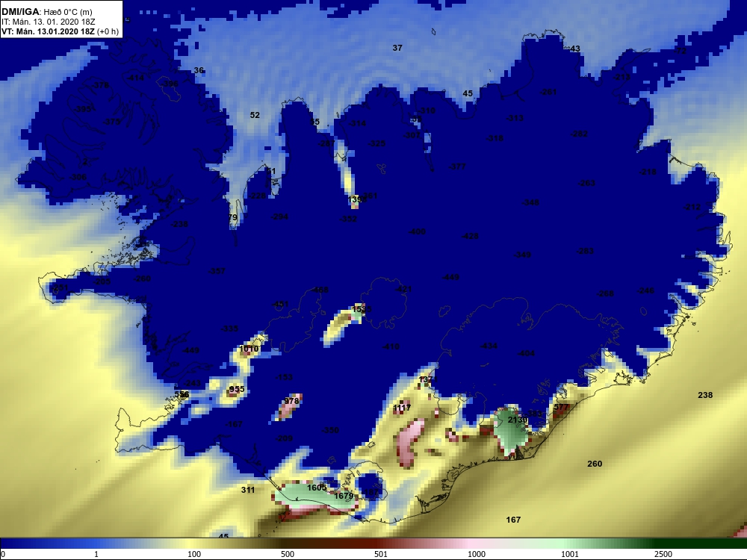The height and width of the screenshot is (560, 747).
Task: Click the map value '-294'
Action: [x=279, y=217]
